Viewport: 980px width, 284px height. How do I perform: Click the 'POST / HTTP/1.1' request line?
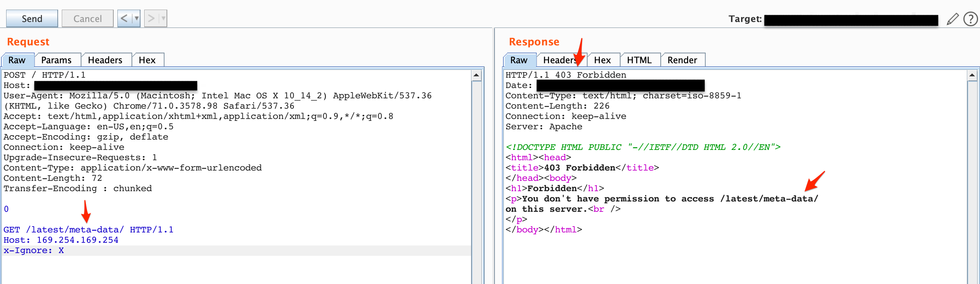45,75
